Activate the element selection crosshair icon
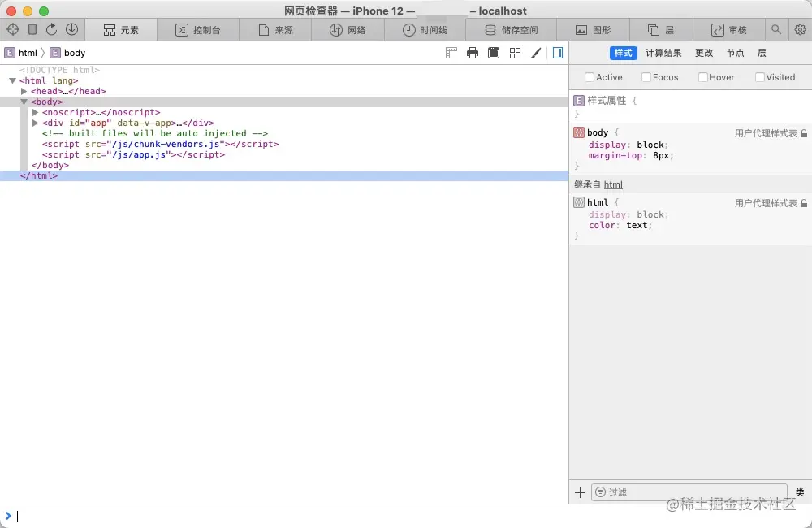Screen dimensions: 812x528 tap(13, 29)
